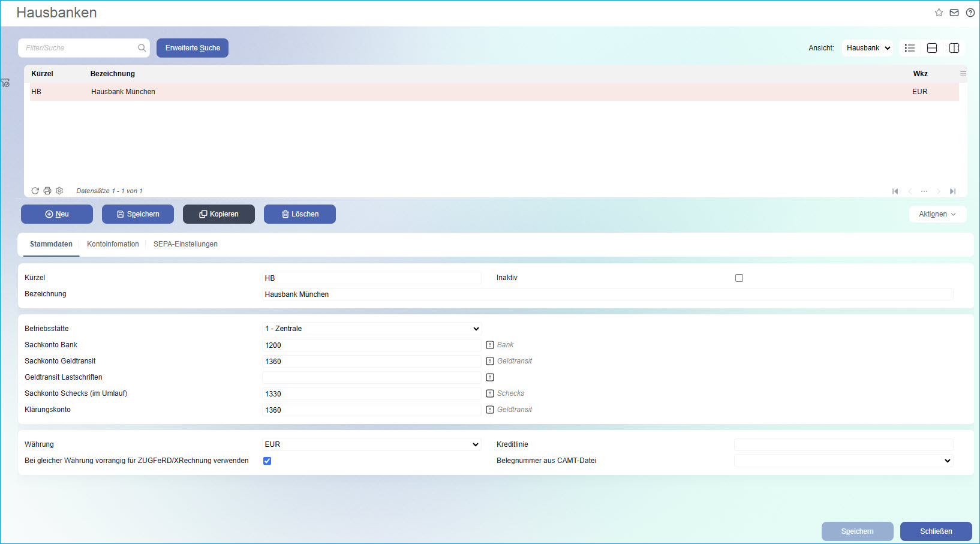The image size is (980, 544).
Task: Open the Belegnummer aus CAMT-Datei dropdown
Action: pos(947,461)
